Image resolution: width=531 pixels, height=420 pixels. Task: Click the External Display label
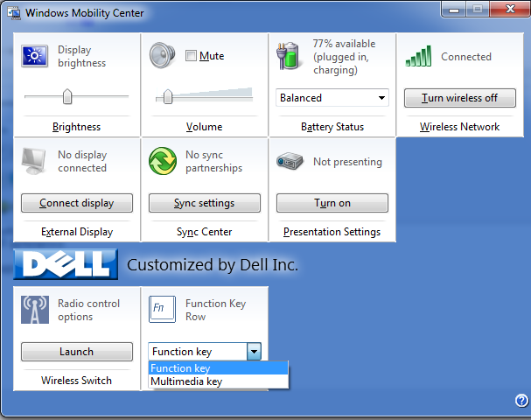coord(77,232)
